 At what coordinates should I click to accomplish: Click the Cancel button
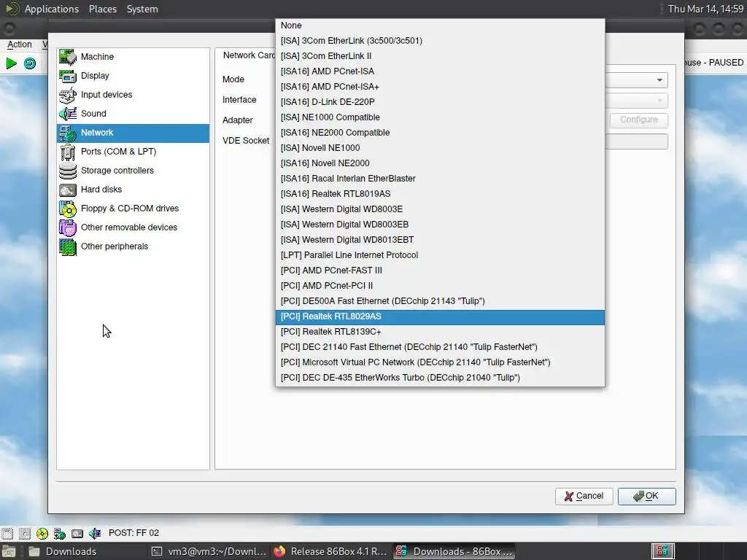pyautogui.click(x=584, y=496)
